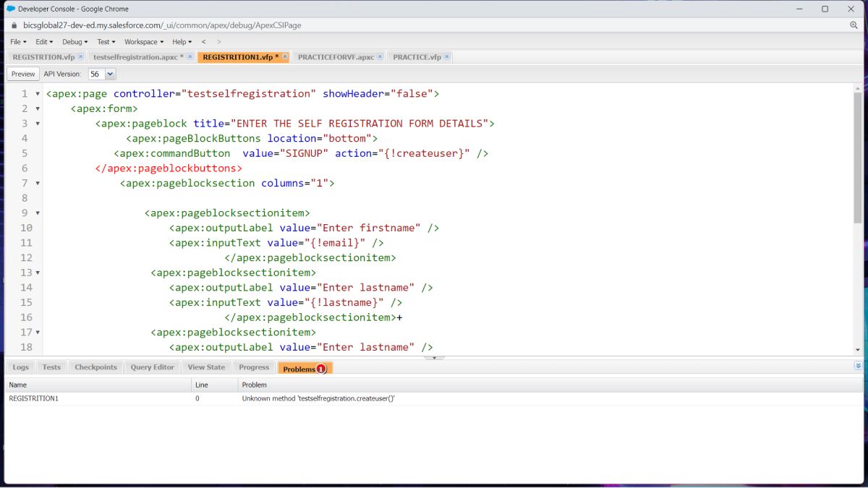Open the Help menu
Image resolution: width=868 pixels, height=488 pixels.
(x=182, y=42)
